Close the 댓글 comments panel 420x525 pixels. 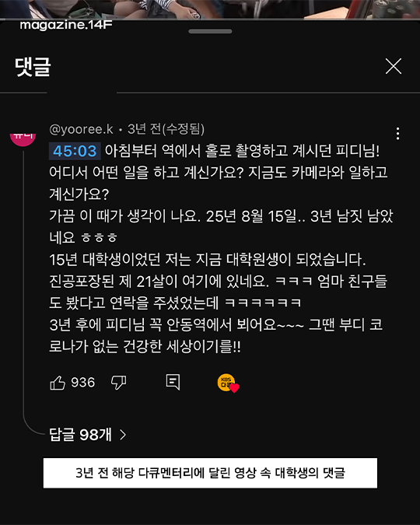coord(394,66)
